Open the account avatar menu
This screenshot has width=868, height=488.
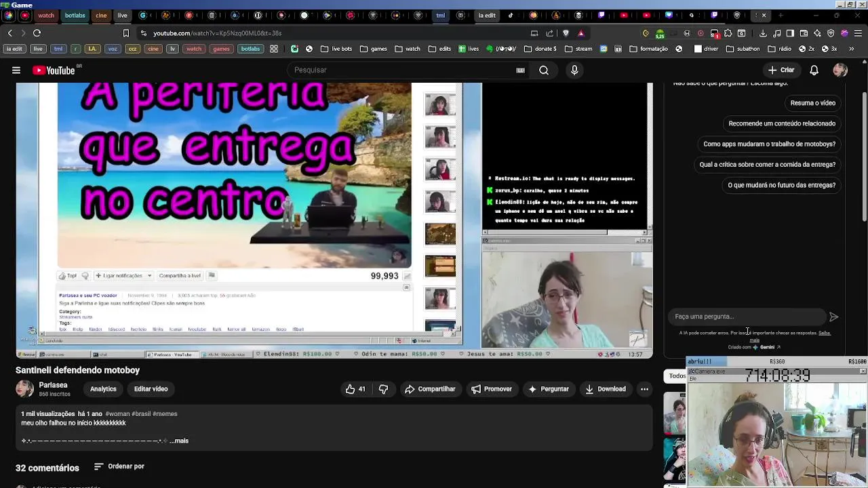pos(840,70)
